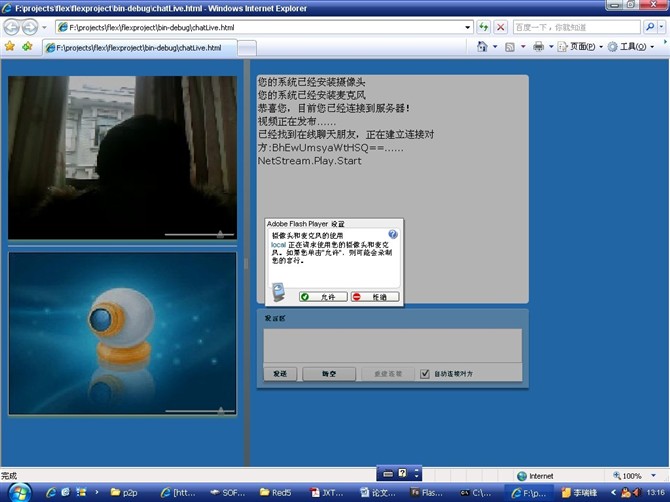
Task: Click the blue help question icon in Flash dialog
Action: (393, 234)
